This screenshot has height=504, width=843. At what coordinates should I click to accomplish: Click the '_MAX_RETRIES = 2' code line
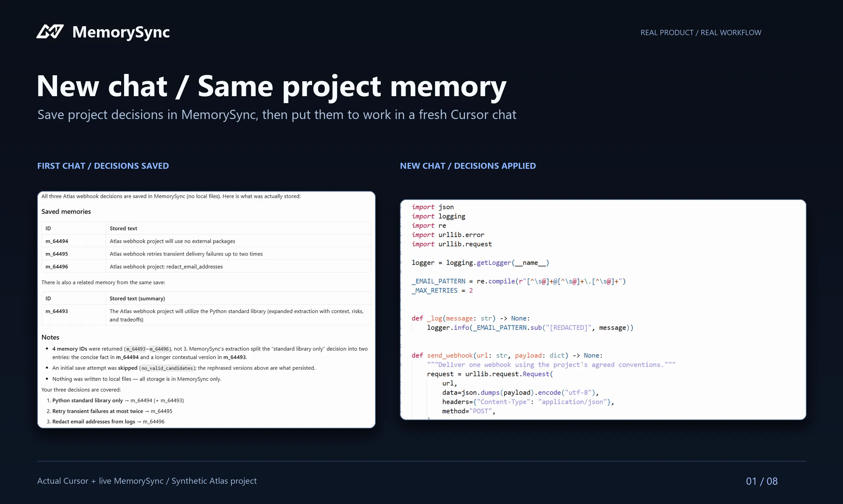[x=442, y=291]
